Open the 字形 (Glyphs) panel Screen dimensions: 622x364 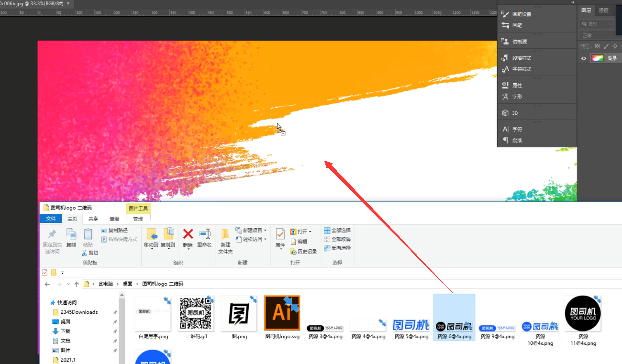[x=512, y=97]
